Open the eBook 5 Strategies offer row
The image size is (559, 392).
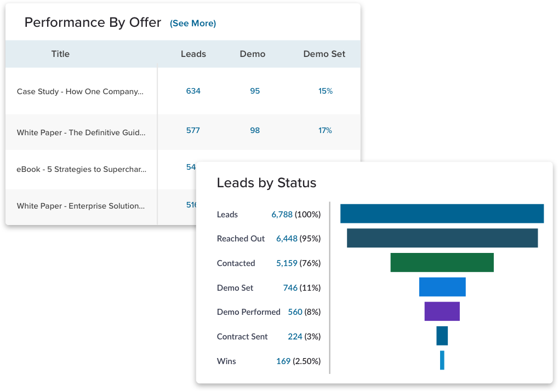81,169
